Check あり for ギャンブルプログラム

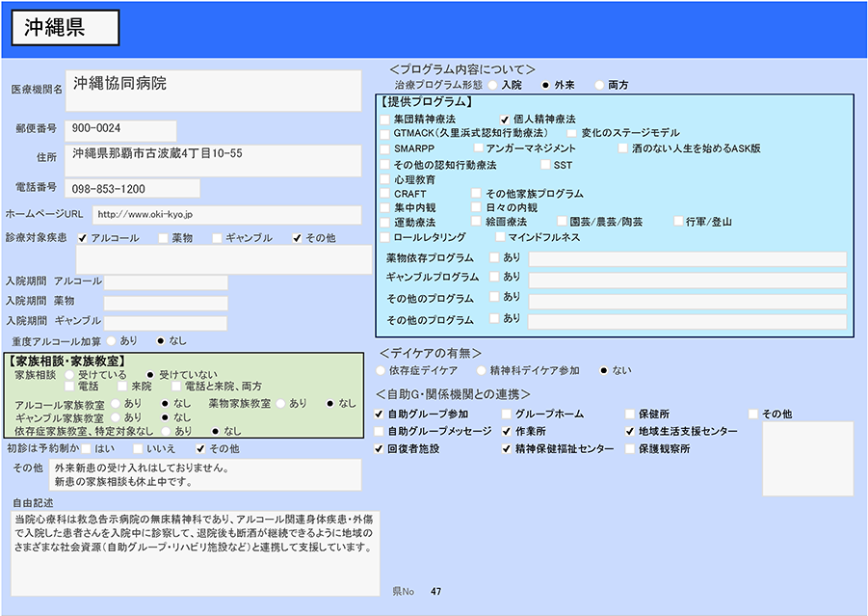pyautogui.click(x=495, y=277)
